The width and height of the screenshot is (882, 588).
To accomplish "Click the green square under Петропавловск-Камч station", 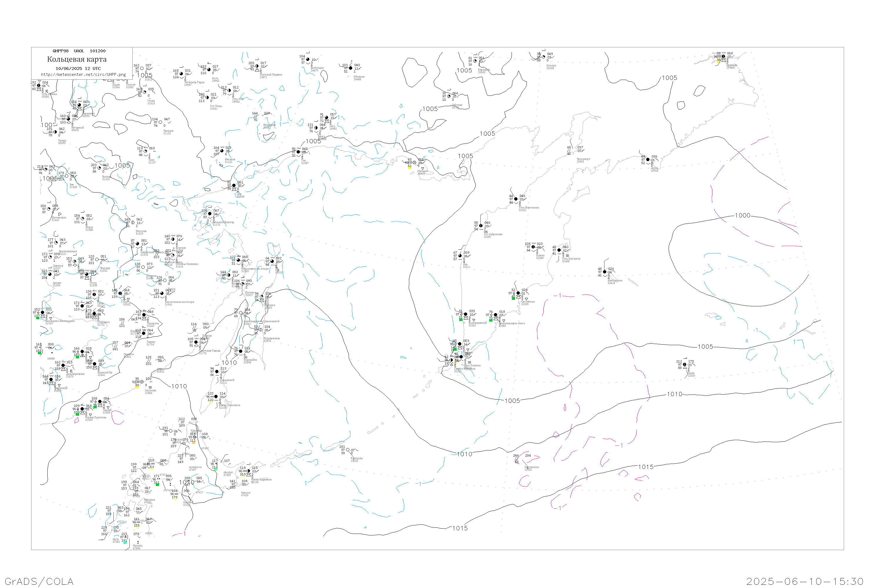I will (490, 320).
